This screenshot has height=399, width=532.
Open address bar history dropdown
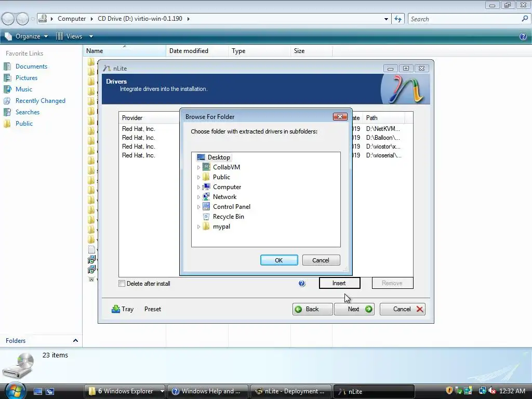coord(386,19)
